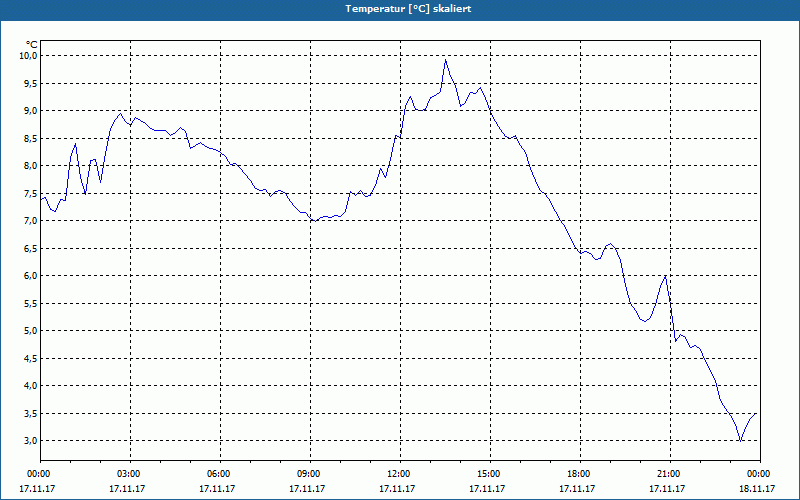Select the "3,5" y-axis label

click(30, 413)
